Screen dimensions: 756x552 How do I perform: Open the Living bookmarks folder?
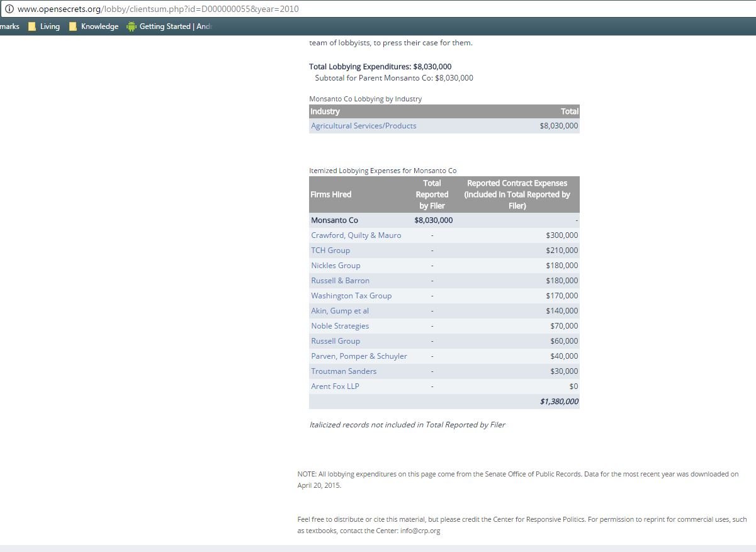[43, 26]
